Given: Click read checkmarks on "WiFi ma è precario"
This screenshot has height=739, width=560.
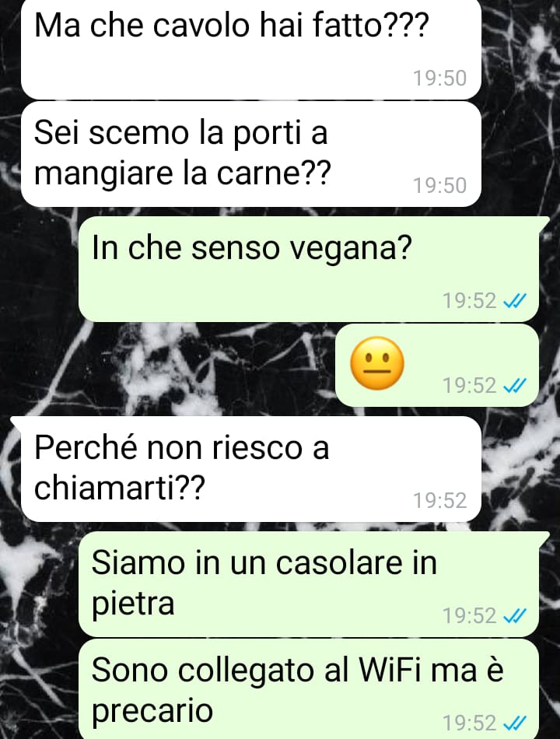Looking at the screenshot, I should [515, 723].
